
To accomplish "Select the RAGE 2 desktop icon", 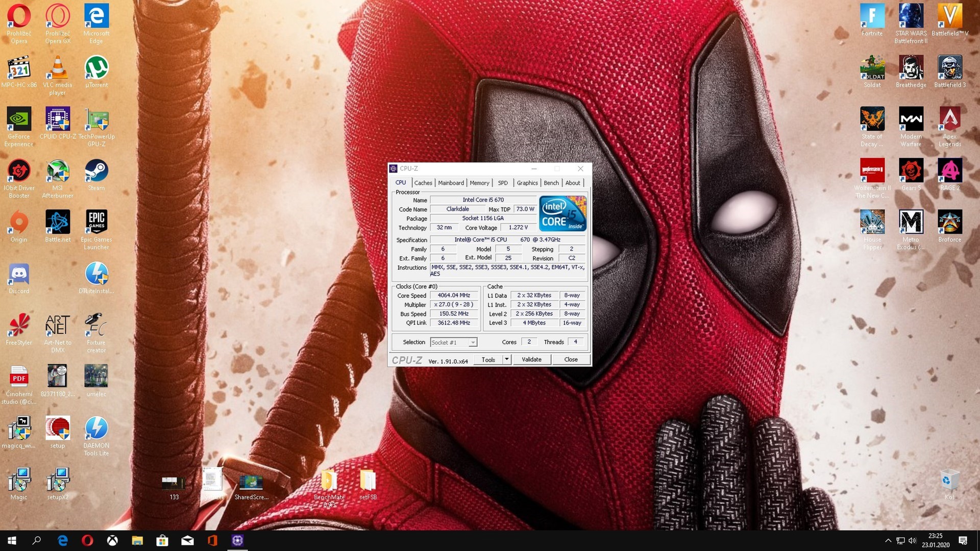I will (x=950, y=175).
